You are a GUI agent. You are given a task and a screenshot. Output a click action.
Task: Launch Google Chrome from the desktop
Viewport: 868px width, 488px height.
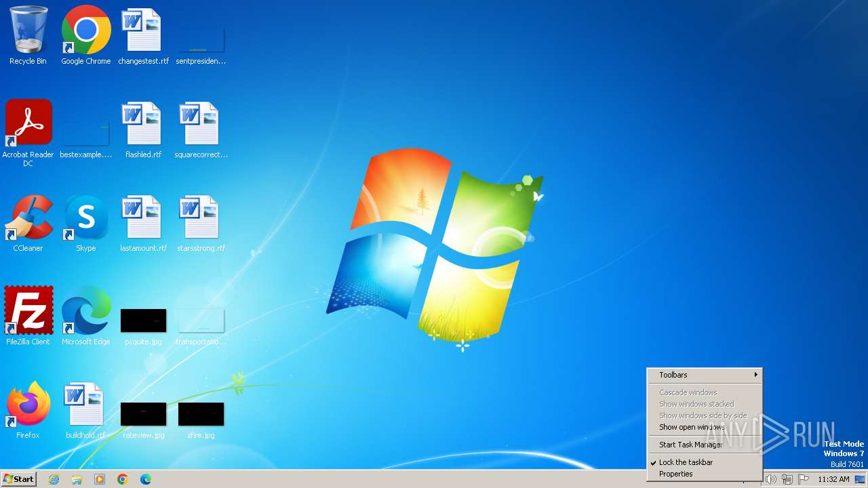tap(86, 36)
